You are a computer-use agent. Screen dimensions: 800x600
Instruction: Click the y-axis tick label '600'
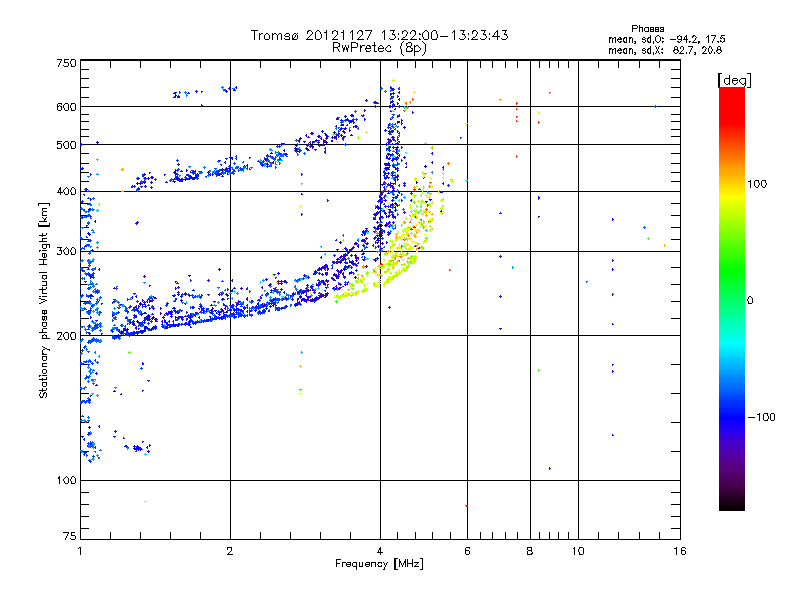click(x=66, y=107)
